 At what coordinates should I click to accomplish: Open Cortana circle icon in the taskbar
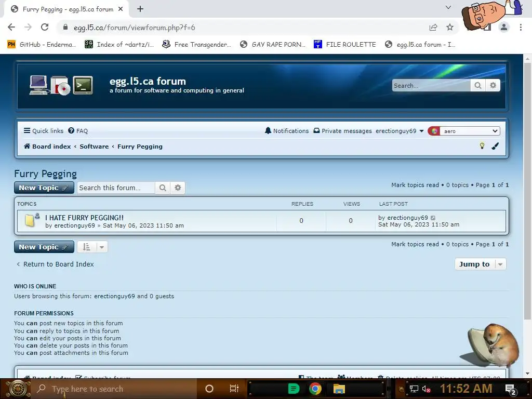coord(209,389)
